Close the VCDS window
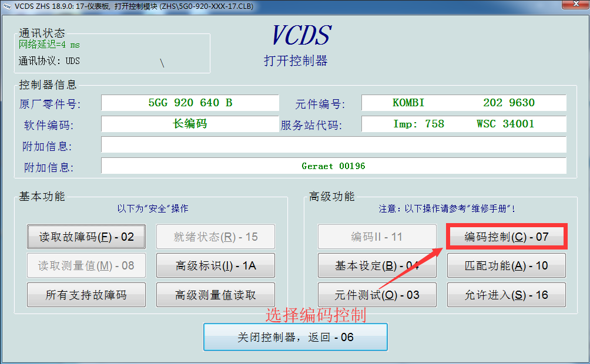The width and height of the screenshot is (590, 364). point(575,4)
